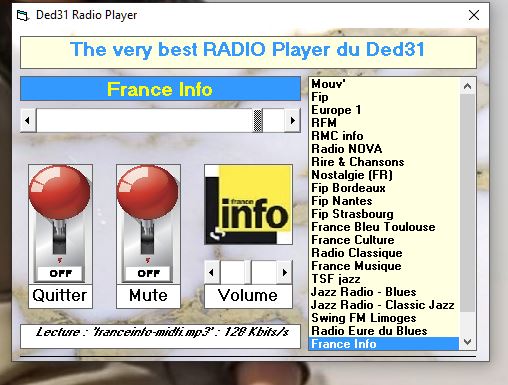Click the highlighted France Info list entry
Viewport: 508px width, 385px height.
pyautogui.click(x=384, y=344)
